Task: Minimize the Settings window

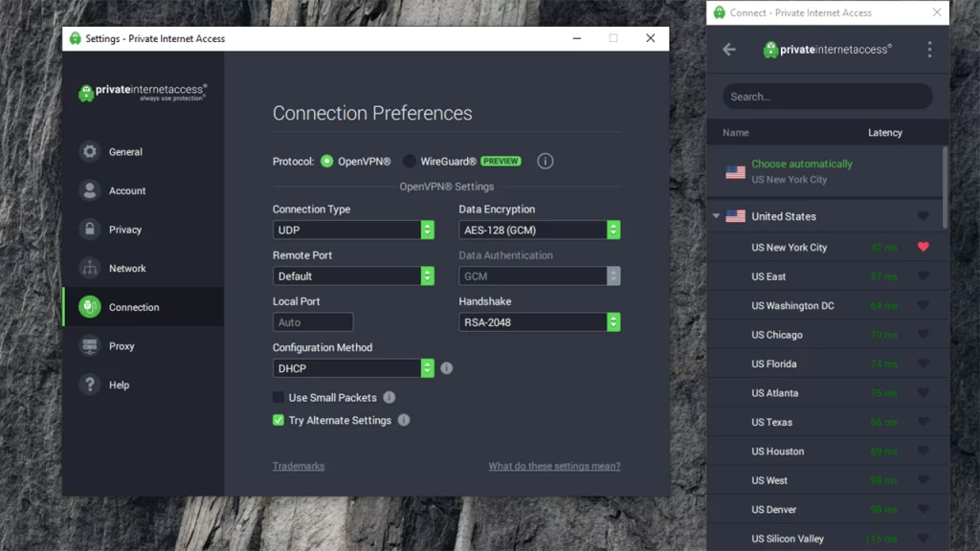Action: pyautogui.click(x=577, y=38)
